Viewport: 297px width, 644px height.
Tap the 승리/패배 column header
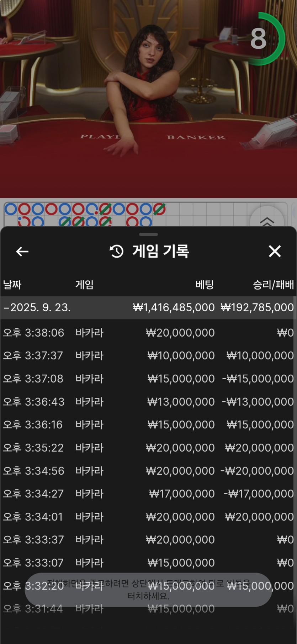[x=273, y=285]
